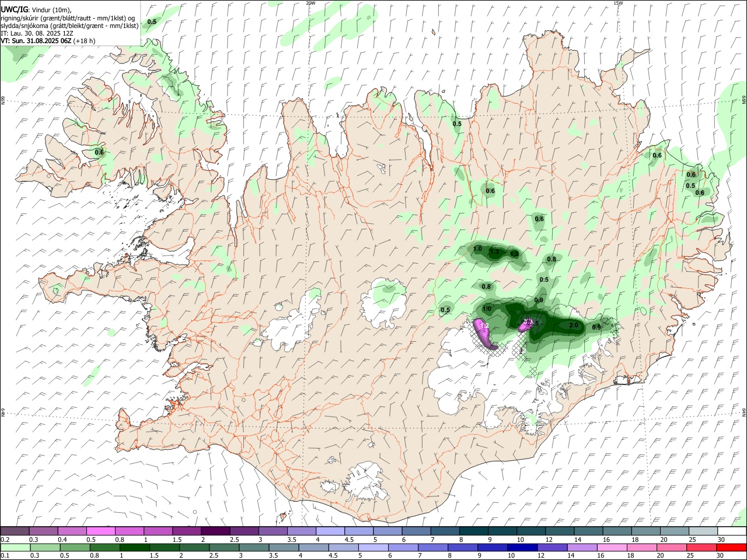Viewport: 747px width, 560px height.
Task: Click the '0.6' value over the Westfjords peninsula
Action: (x=99, y=153)
